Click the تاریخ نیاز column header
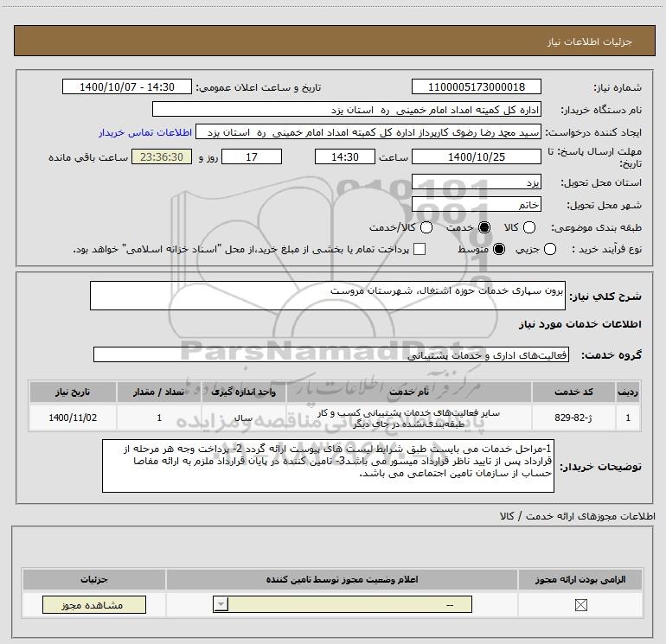This screenshot has width=666, height=644. 73,392
